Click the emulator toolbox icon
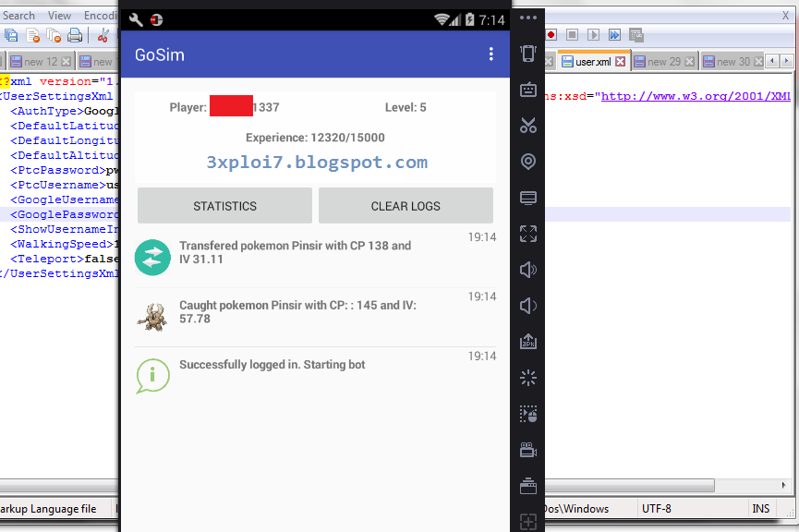The image size is (799, 532). pyautogui.click(x=528, y=486)
